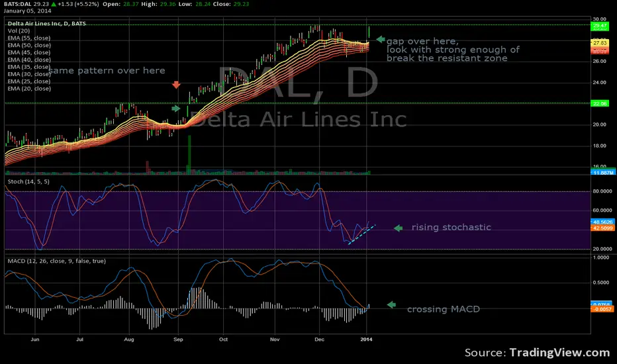Click the +1.53 (+5.52%) change value
Viewport: 617px width, 364px height.
[78, 4]
